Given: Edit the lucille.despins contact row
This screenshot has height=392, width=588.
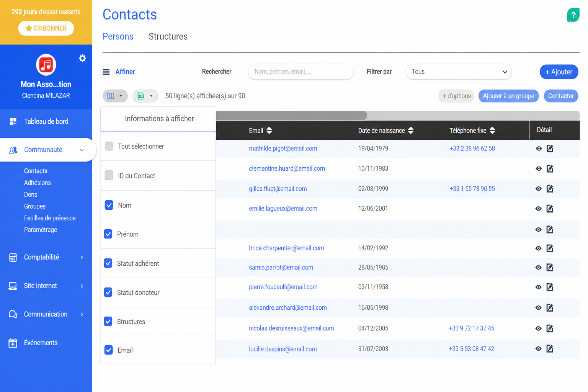Looking at the screenshot, I should [550, 348].
